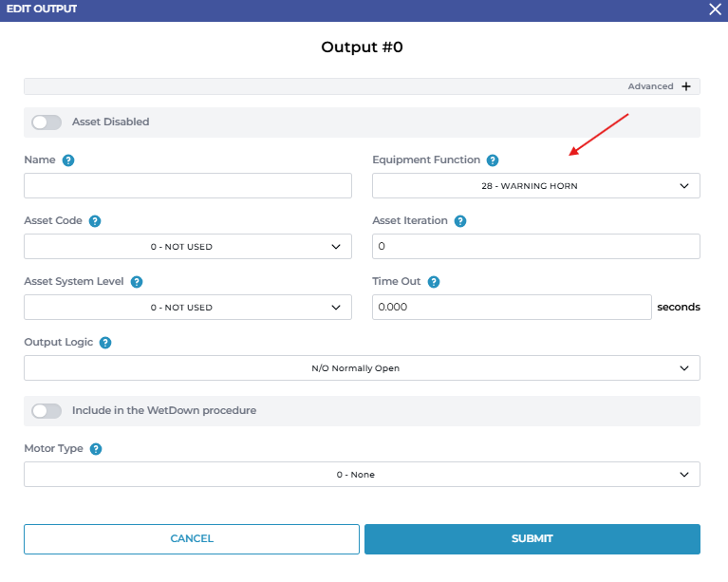
Task: Open the Output Logic dropdown
Action: click(x=362, y=368)
